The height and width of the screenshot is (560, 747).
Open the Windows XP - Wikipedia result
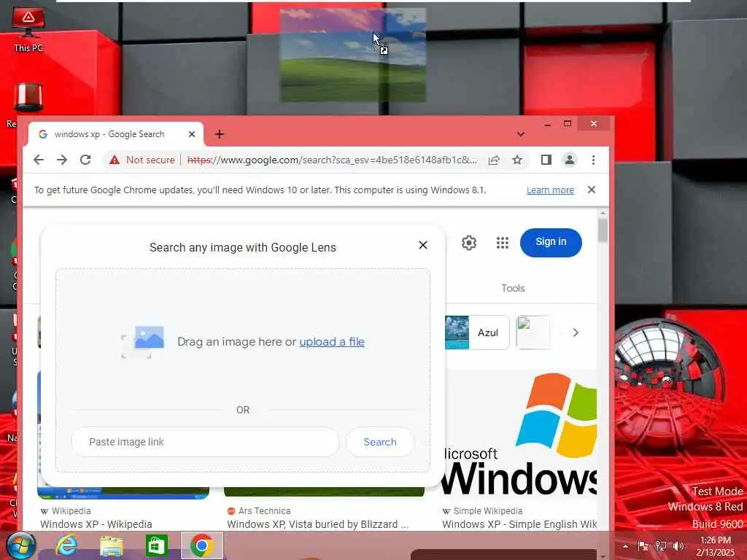96,524
